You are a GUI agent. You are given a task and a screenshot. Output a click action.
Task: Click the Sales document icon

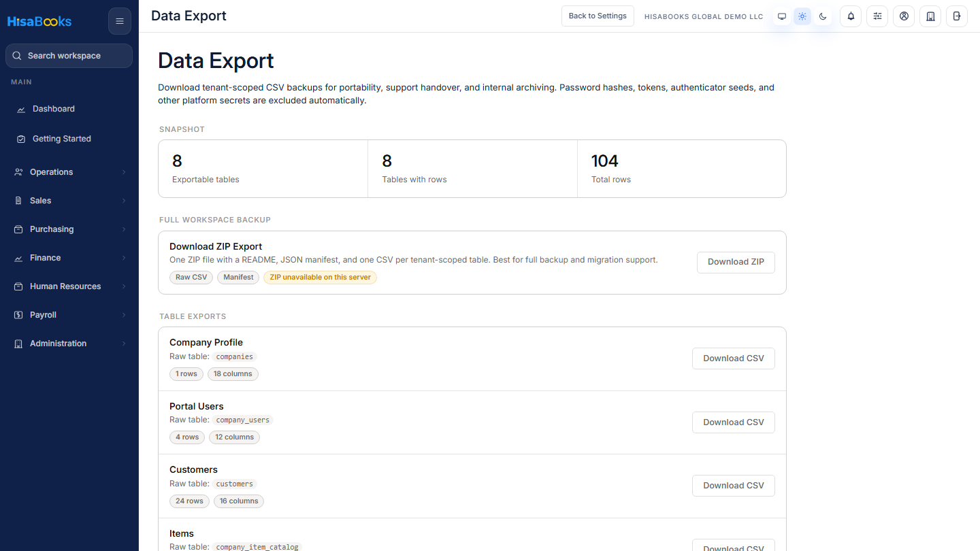click(18, 201)
